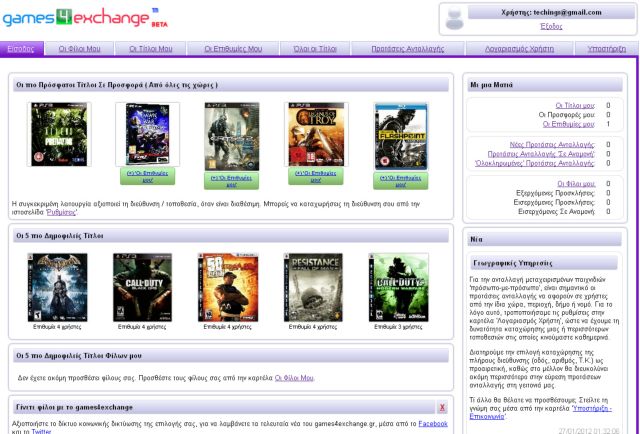The height and width of the screenshot is (434, 640).
Task: Select the Είσοδος tab
Action: [21, 49]
